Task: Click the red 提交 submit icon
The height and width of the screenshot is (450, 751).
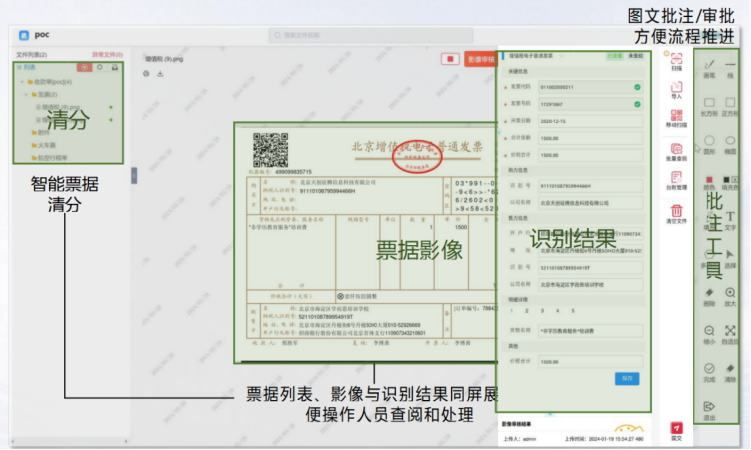Action: pyautogui.click(x=676, y=428)
